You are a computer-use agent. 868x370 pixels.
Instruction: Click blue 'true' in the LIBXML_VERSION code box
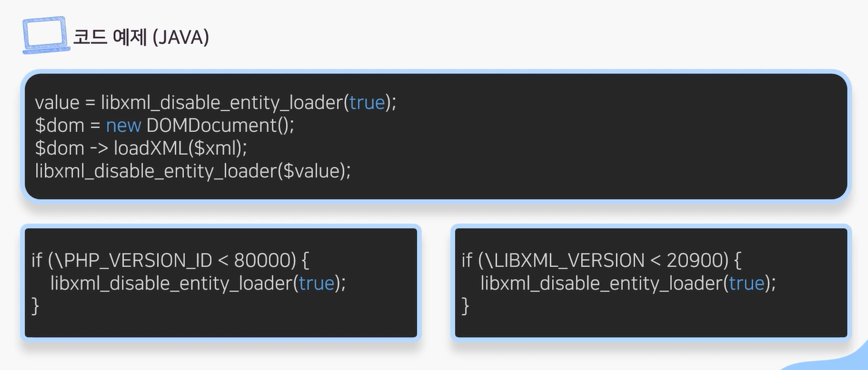[x=747, y=283]
